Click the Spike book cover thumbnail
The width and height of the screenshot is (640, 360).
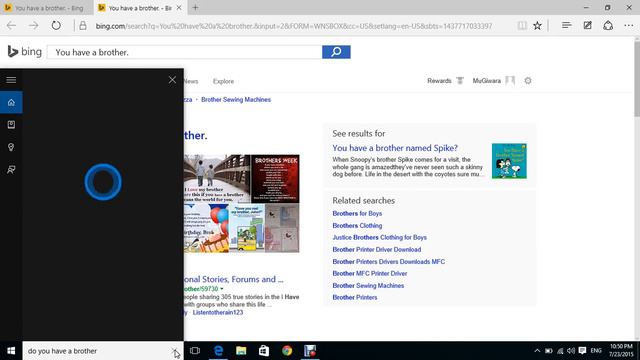pyautogui.click(x=509, y=161)
